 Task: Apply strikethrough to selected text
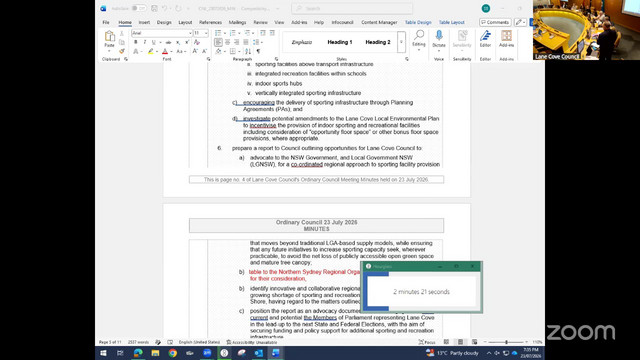tap(168, 42)
